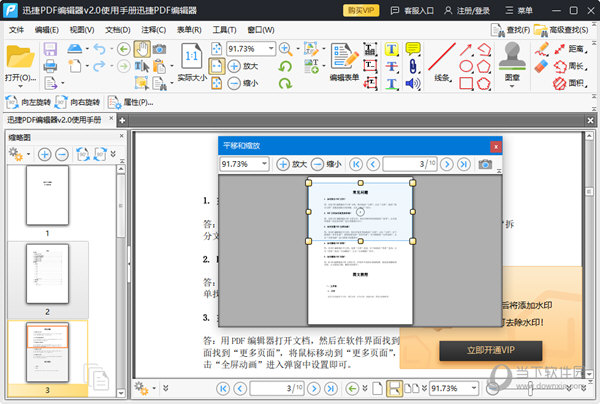Click 向右旋转 rotate right button

pos(77,102)
